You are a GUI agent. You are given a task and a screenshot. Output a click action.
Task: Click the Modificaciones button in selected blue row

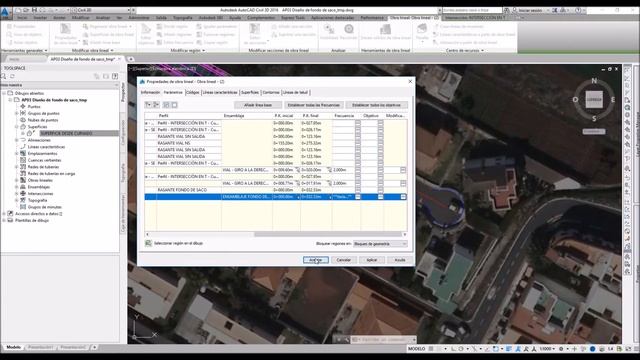point(403,197)
